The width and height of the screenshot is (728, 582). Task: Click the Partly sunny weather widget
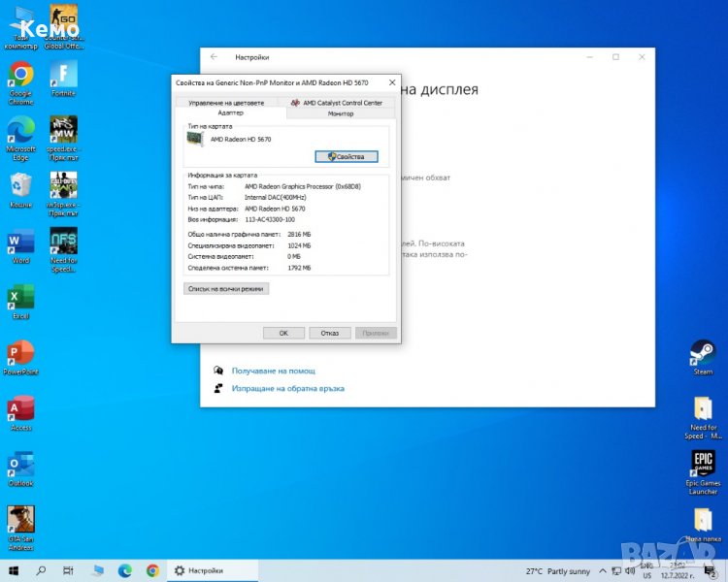[557, 571]
